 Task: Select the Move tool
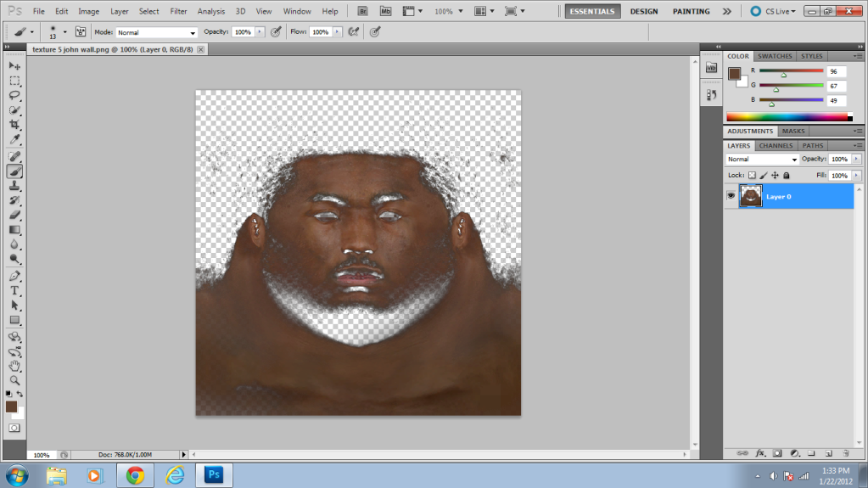pyautogui.click(x=14, y=66)
